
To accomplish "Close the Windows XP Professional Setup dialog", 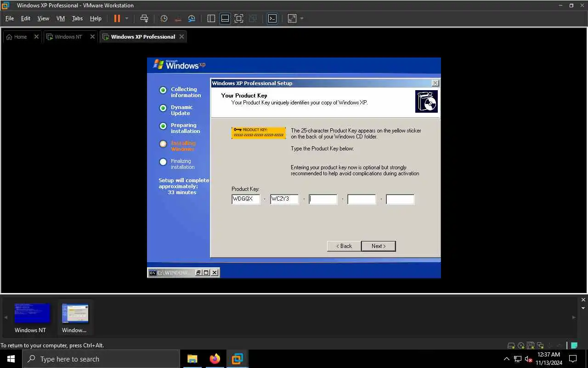I will click(435, 83).
